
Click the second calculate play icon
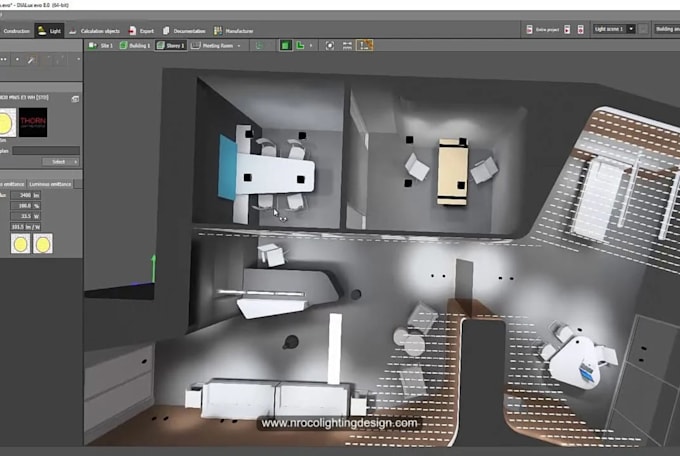point(567,30)
